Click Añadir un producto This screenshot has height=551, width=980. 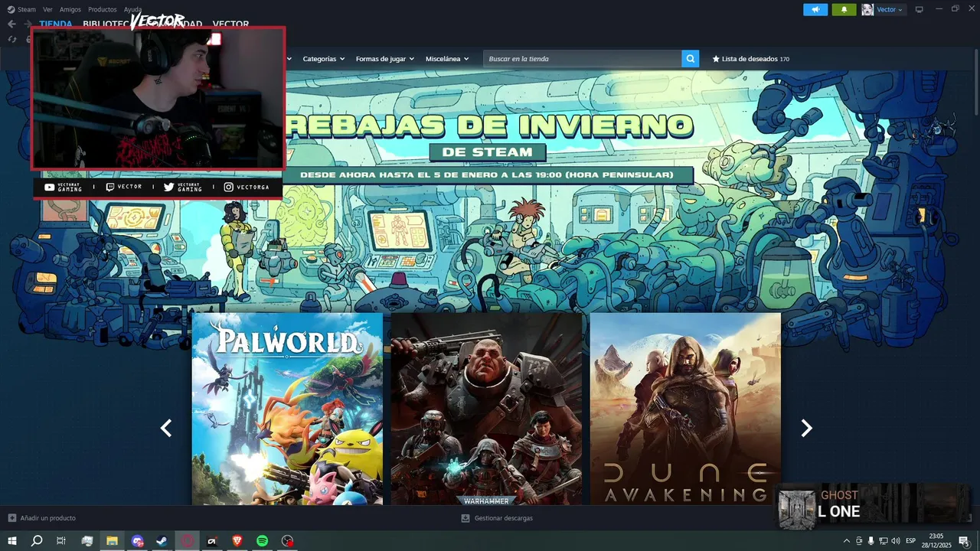[48, 518]
